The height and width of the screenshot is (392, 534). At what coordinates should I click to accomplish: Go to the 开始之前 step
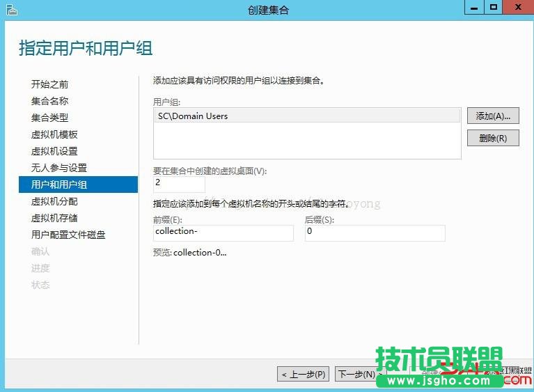coord(49,84)
